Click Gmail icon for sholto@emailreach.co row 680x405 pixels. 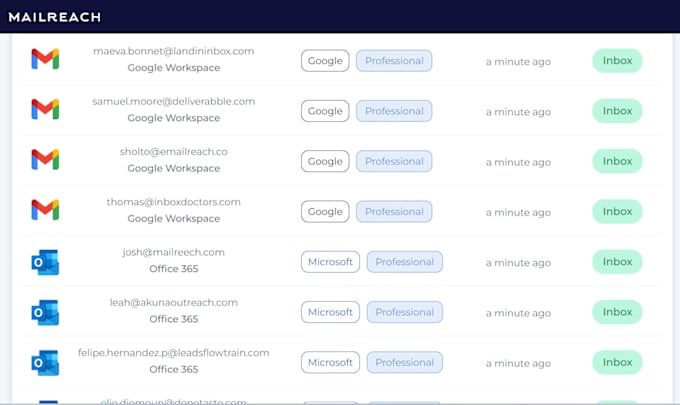(x=45, y=160)
